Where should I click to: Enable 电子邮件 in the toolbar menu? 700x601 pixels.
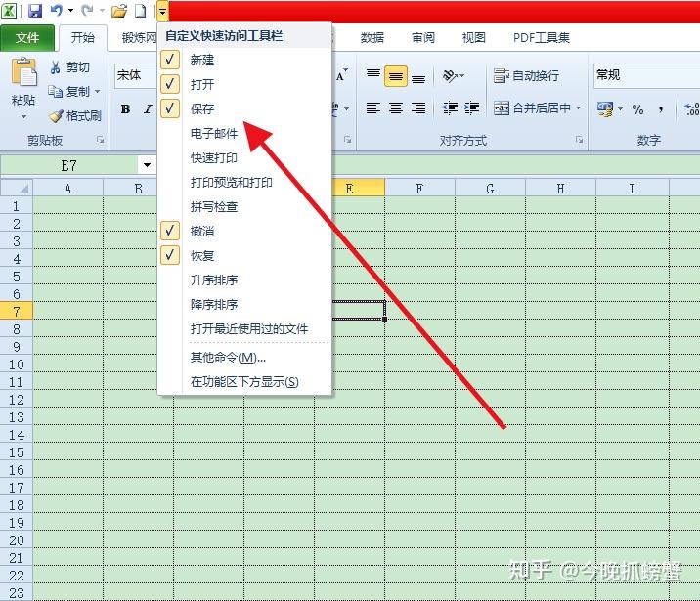[214, 133]
